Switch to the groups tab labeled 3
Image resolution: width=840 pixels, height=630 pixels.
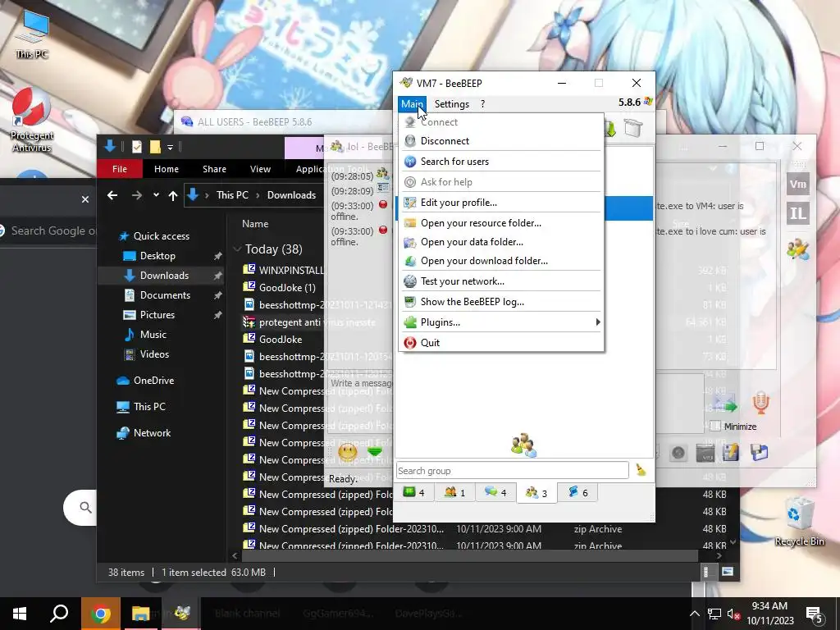[x=536, y=492]
